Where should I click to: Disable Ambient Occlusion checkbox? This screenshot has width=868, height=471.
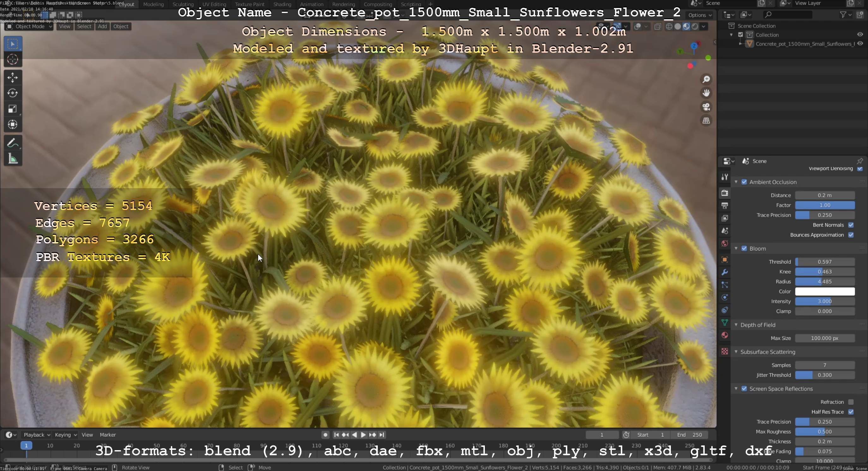744,182
